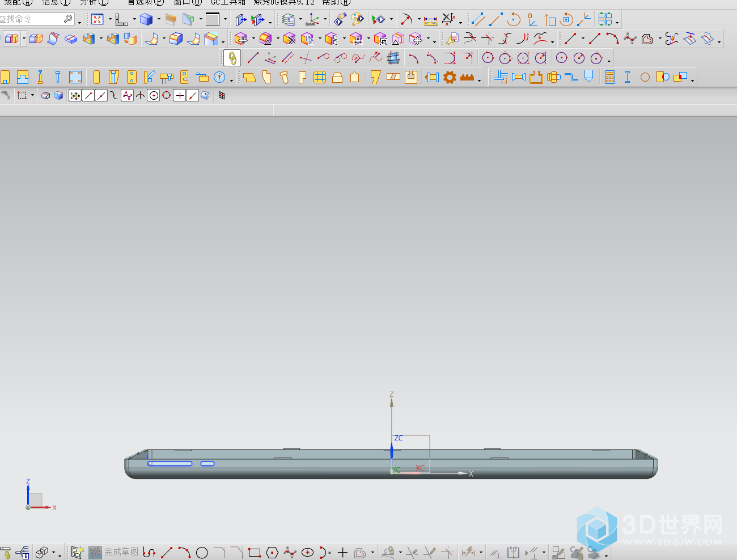Expand dropdown next to the layer settings icon
The image size is (737, 560).
click(x=300, y=20)
